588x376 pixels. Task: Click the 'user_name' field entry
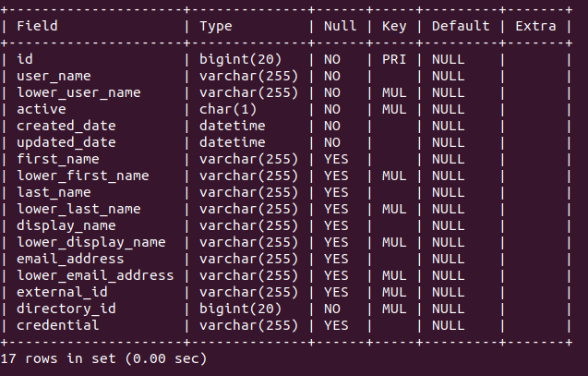54,76
